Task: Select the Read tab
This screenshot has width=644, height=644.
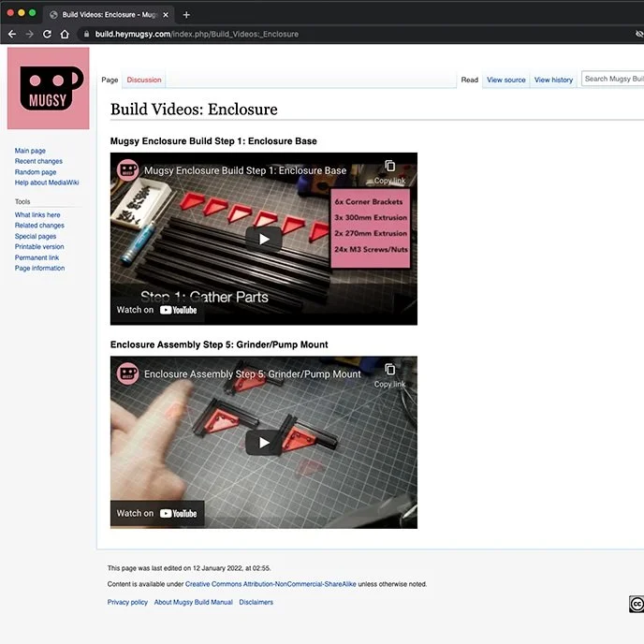Action: (x=470, y=80)
